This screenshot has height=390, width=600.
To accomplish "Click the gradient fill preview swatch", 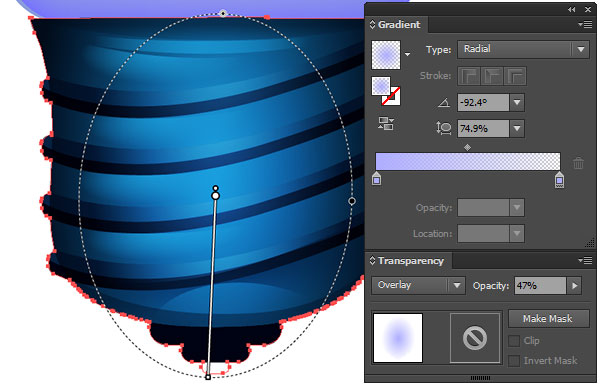I will click(x=386, y=55).
